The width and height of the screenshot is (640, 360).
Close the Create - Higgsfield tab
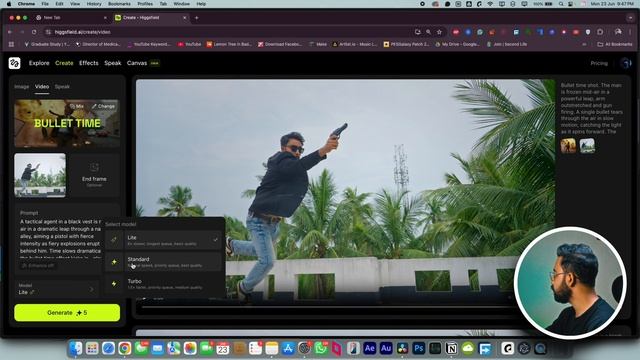[x=184, y=18]
